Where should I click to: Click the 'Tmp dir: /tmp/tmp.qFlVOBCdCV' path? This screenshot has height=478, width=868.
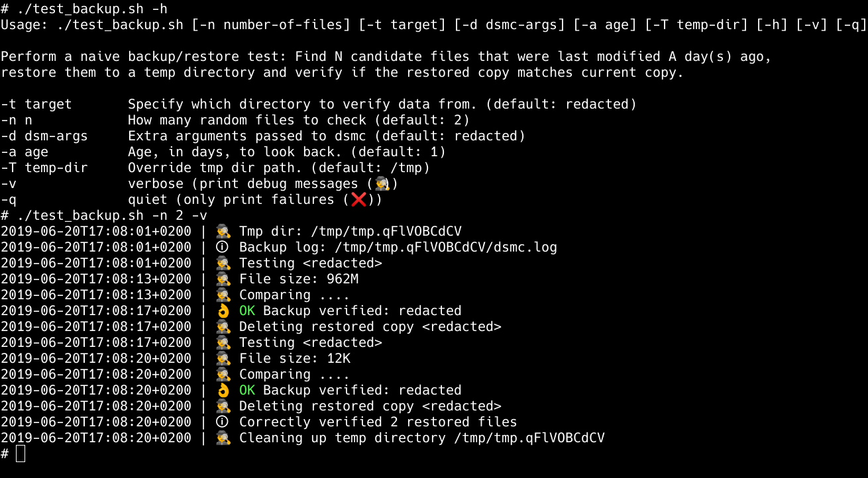[x=351, y=231]
